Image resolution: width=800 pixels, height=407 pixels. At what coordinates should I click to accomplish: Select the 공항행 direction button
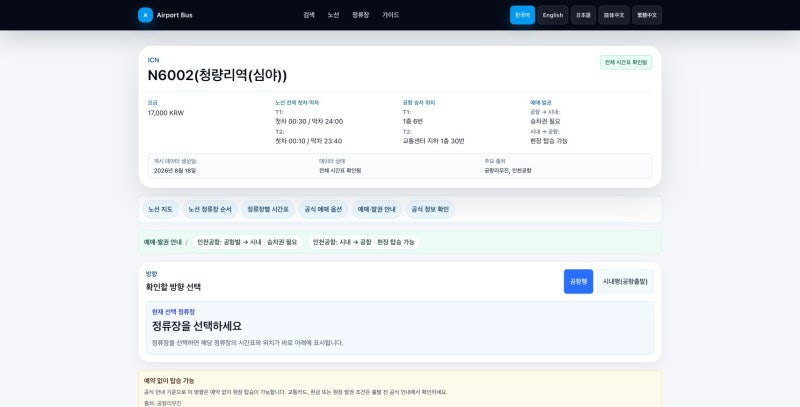click(x=579, y=282)
